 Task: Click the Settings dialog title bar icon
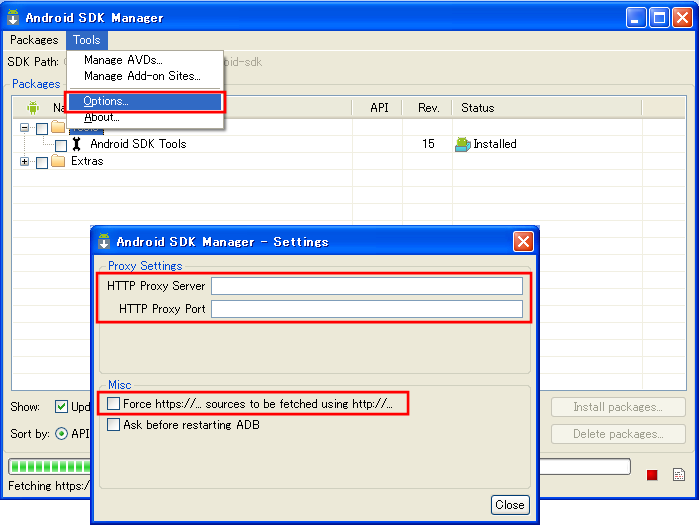(x=104, y=241)
